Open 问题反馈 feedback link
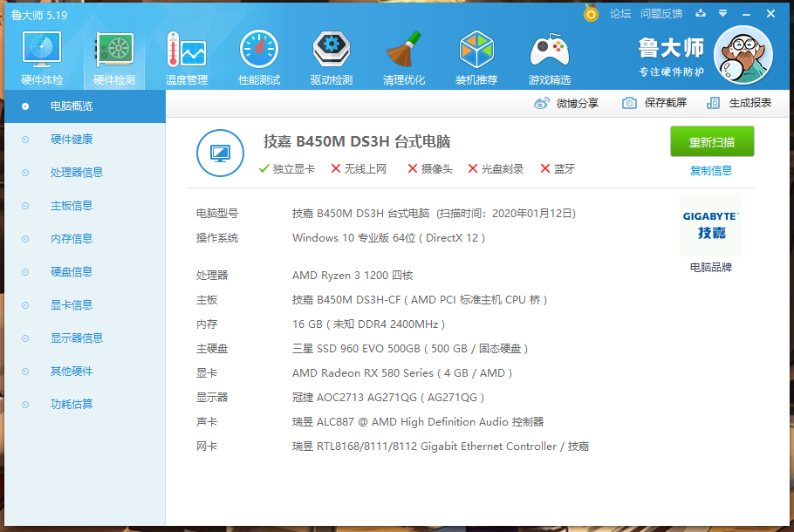The width and height of the screenshot is (794, 532). coord(661,14)
